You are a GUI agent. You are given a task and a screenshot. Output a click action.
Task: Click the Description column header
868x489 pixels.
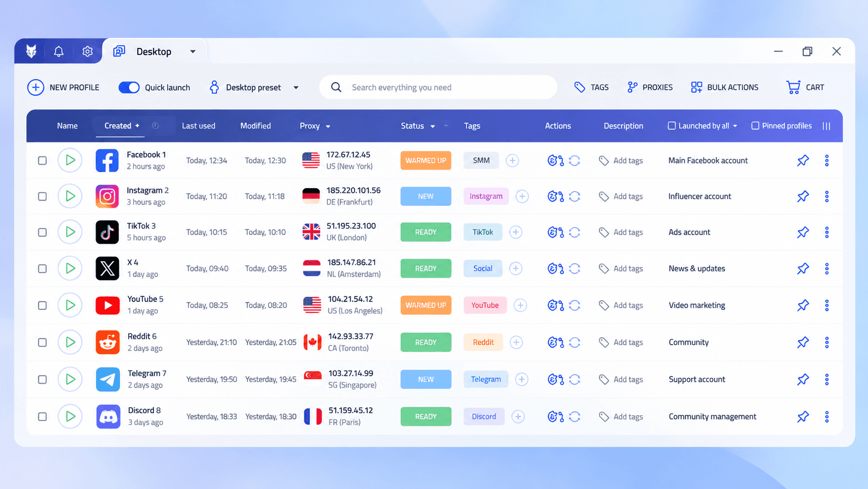tap(623, 126)
